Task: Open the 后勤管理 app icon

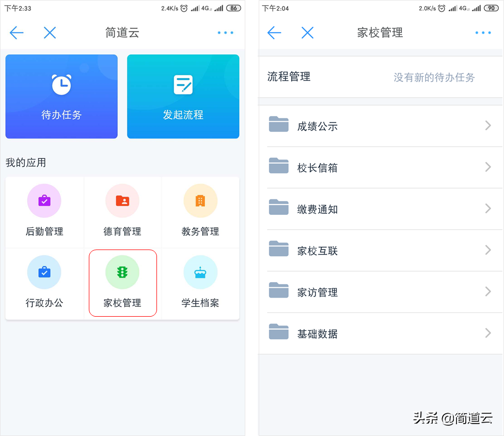Action: coord(44,200)
